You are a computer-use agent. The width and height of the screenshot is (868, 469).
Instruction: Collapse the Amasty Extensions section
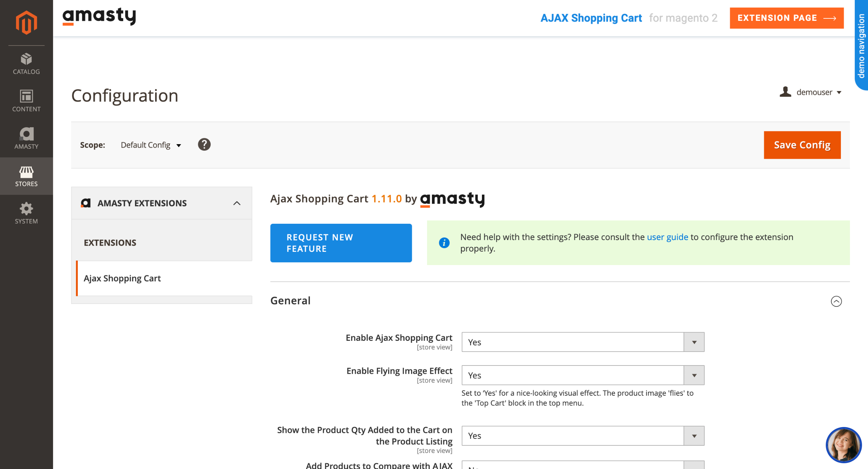tap(237, 203)
